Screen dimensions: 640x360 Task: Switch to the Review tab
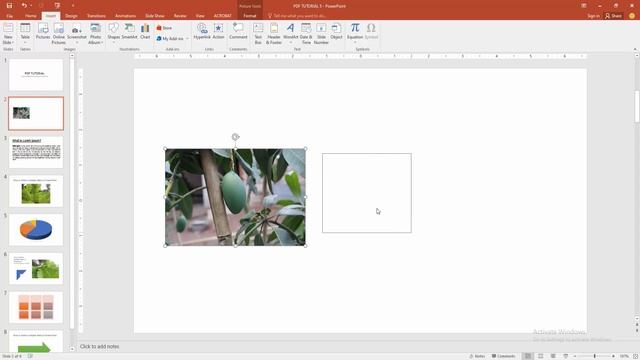coord(180,16)
